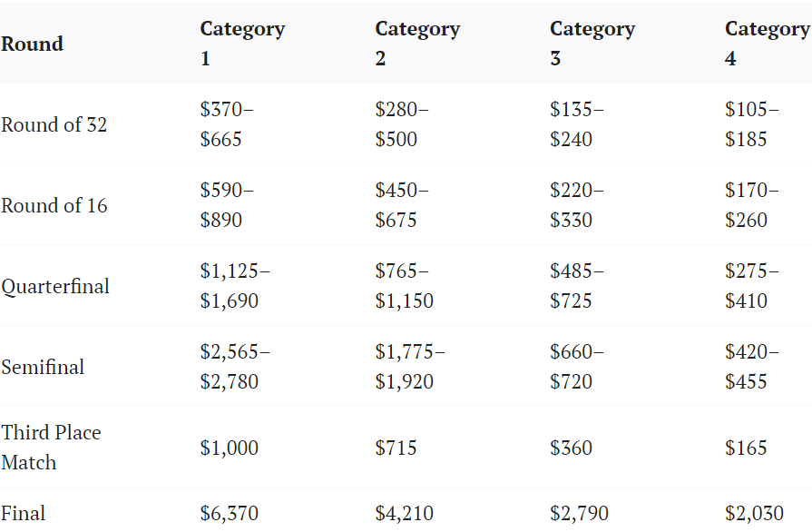This screenshot has height=532, width=812.
Task: Click the Round column header
Action: (x=33, y=44)
